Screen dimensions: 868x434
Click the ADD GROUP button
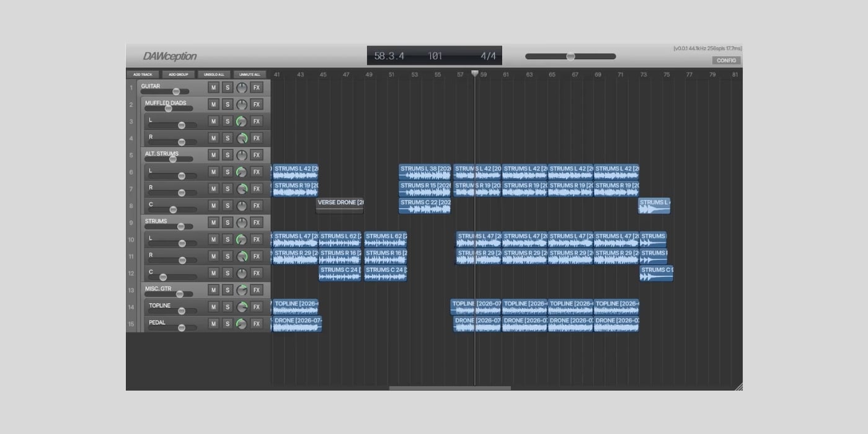tap(179, 74)
